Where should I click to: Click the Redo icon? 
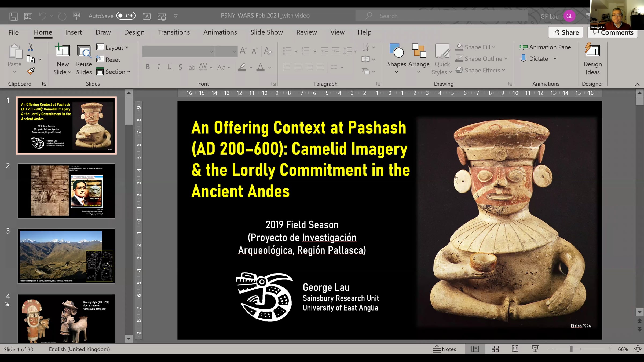click(x=62, y=16)
